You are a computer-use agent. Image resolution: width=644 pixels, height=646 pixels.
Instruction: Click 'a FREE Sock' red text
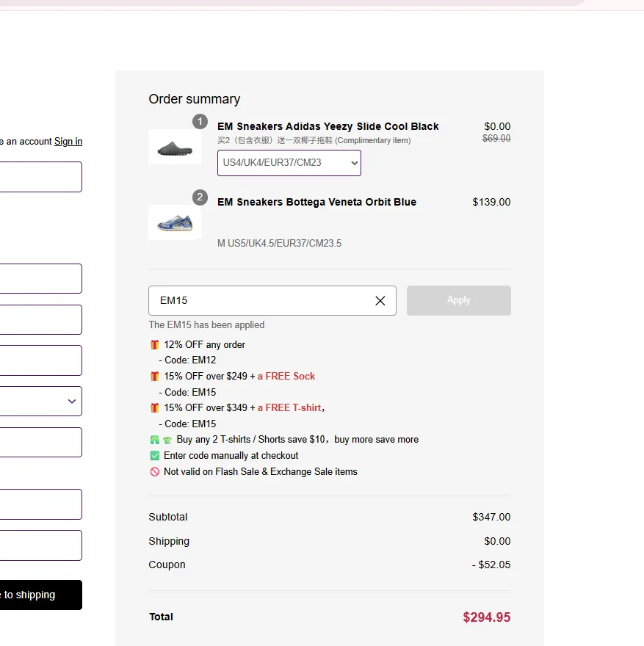286,376
